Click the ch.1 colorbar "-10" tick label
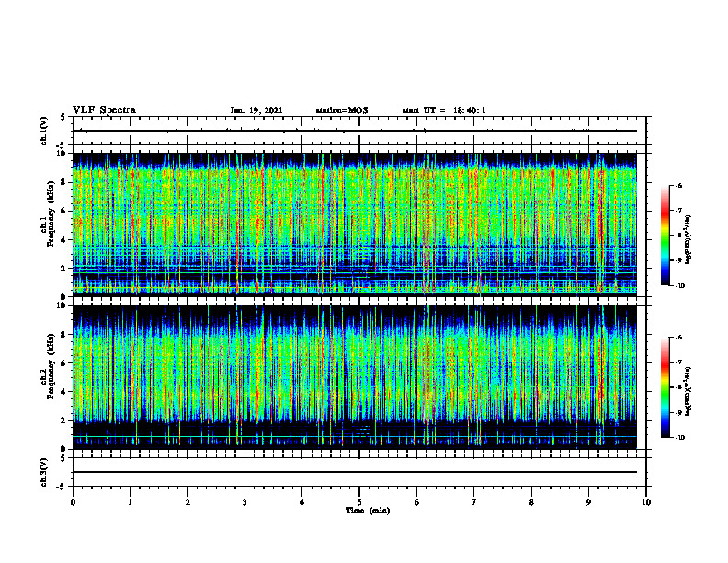The image size is (728, 563). pos(679,286)
